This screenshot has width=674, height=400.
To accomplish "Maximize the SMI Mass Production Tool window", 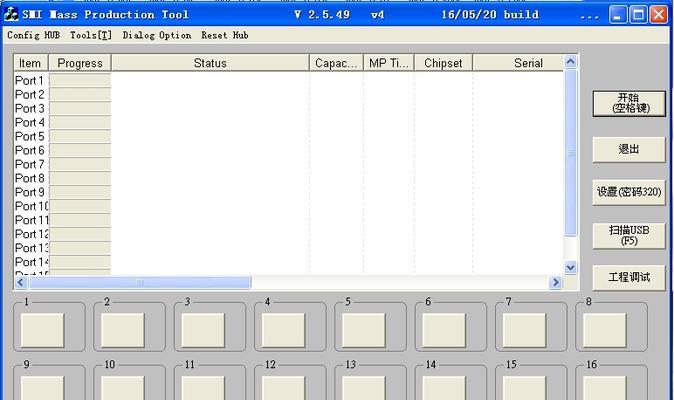I will pos(638,15).
